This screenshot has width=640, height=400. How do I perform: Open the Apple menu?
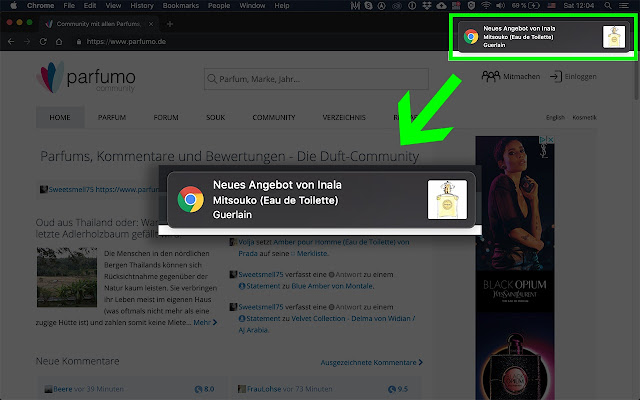pos(13,5)
